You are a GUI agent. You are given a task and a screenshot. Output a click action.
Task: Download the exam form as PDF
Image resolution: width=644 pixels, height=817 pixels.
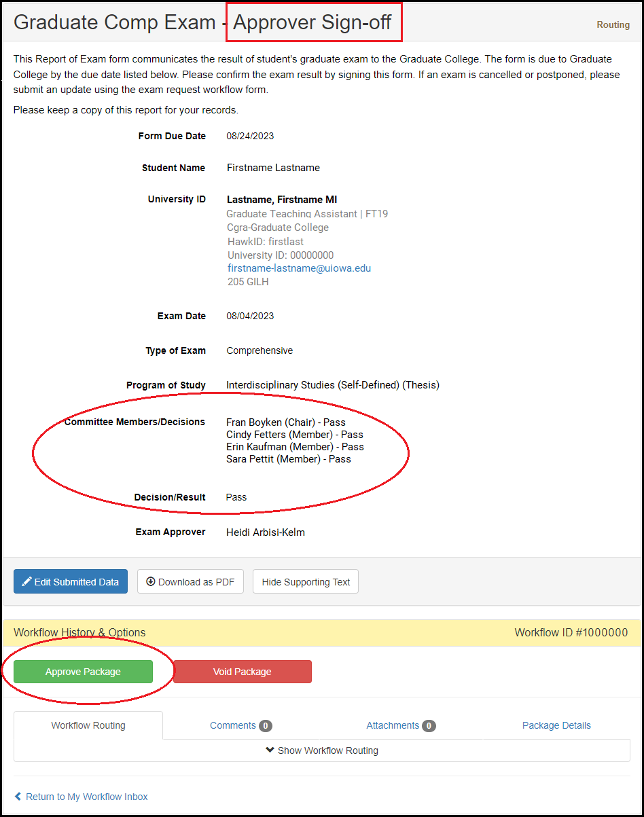click(190, 581)
